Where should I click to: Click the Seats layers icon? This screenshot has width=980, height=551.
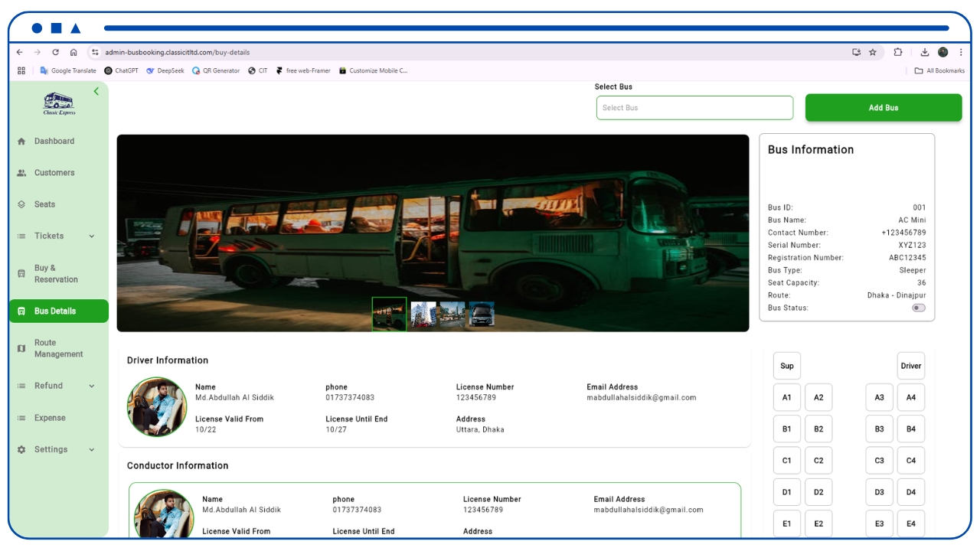21,204
